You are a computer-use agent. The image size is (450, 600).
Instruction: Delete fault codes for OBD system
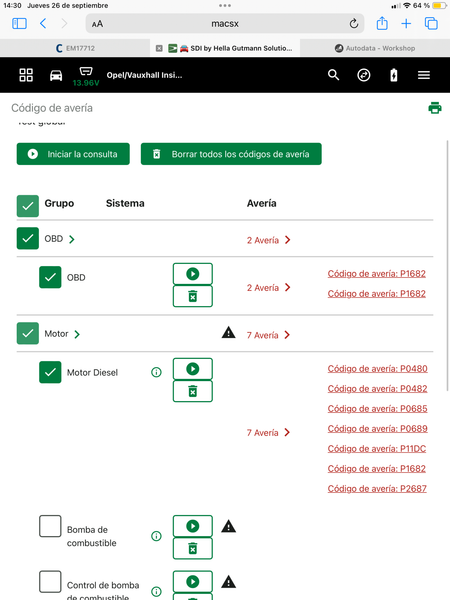(x=192, y=296)
